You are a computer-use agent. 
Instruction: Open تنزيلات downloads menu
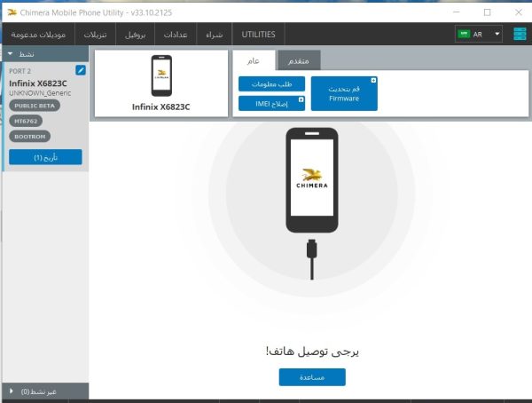click(95, 35)
